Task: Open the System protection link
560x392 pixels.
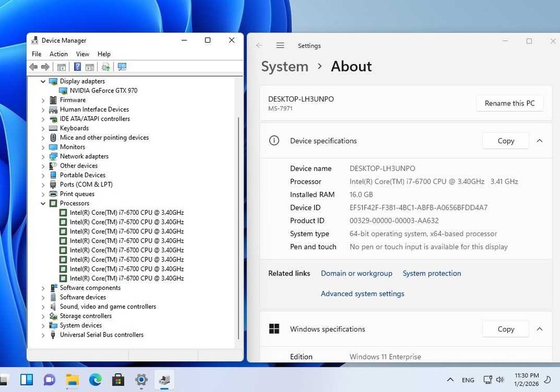Action: point(432,273)
